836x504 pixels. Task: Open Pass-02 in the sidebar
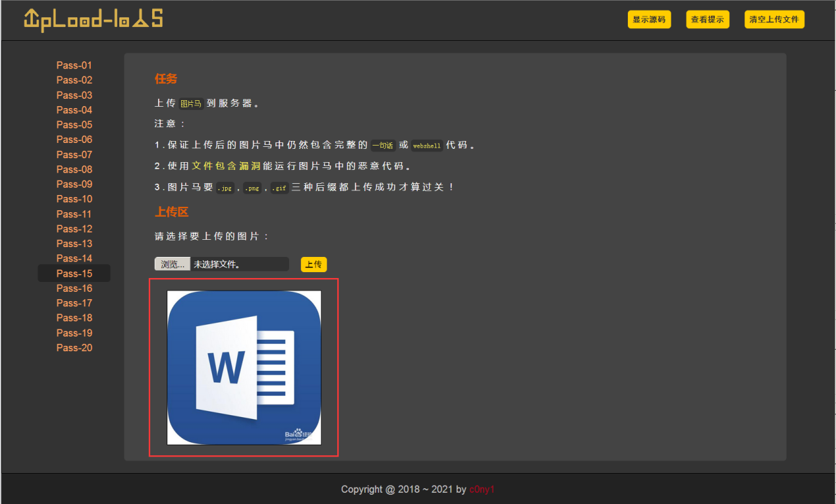pos(74,80)
